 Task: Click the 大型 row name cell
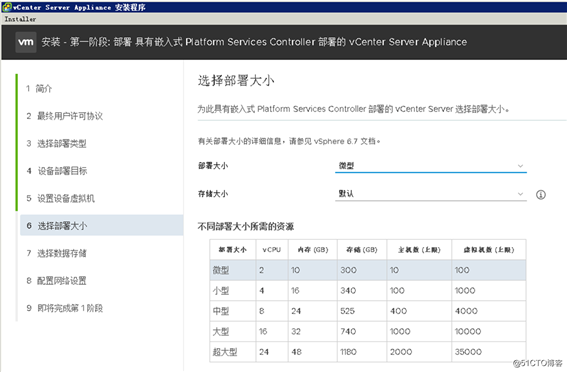click(233, 332)
